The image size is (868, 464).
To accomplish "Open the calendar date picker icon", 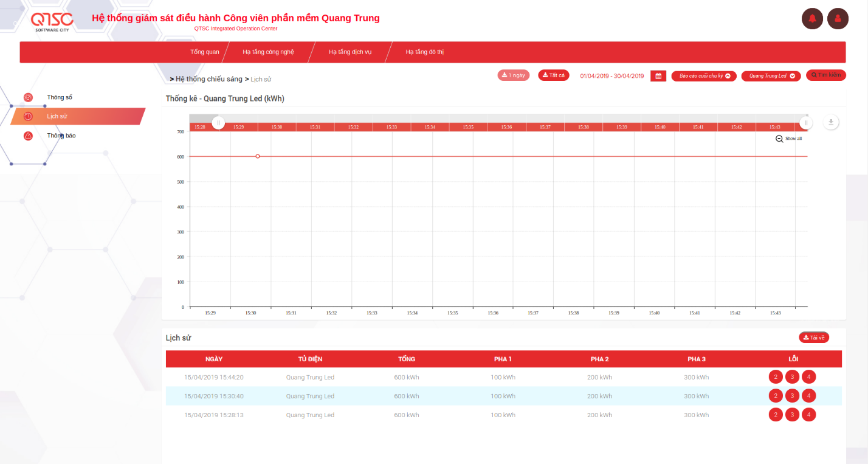I will tap(658, 76).
